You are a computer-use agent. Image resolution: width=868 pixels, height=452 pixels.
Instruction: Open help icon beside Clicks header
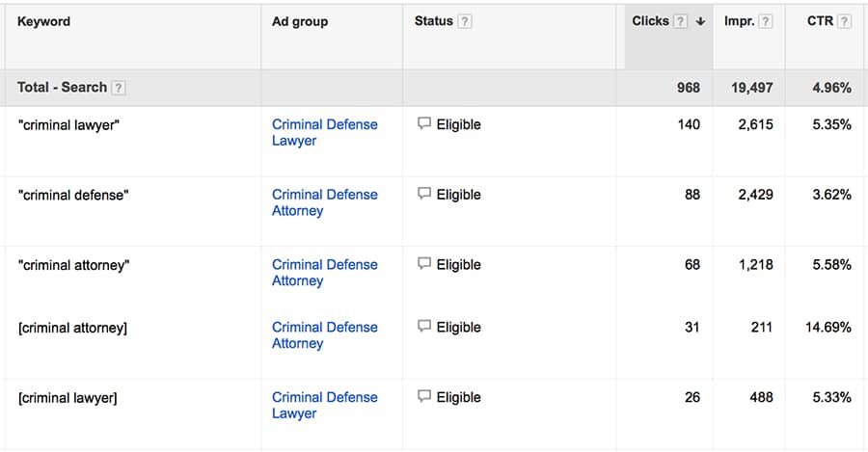[680, 21]
